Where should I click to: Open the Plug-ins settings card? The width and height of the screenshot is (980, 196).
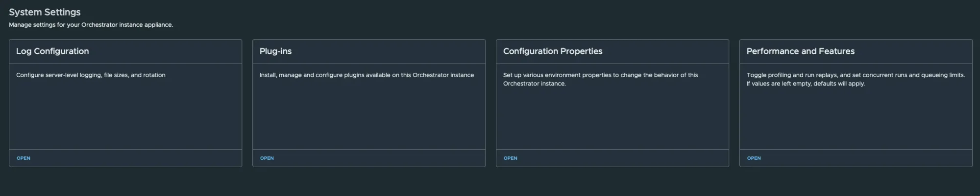pyautogui.click(x=267, y=158)
